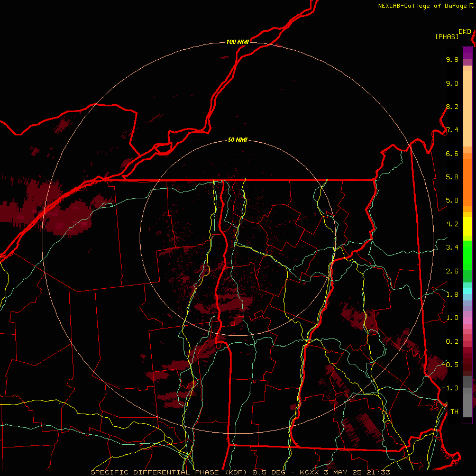
Task: Pick the yellow band of the color bar
Action: pos(467,226)
